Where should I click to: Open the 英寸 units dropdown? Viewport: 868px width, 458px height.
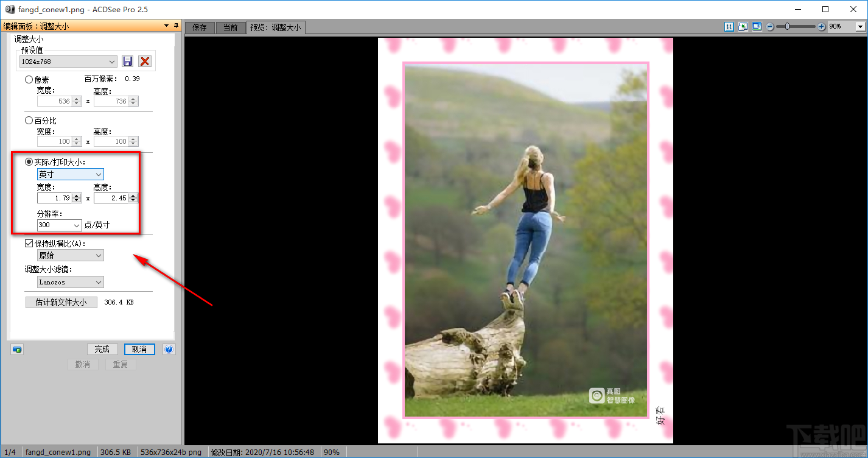(71, 174)
